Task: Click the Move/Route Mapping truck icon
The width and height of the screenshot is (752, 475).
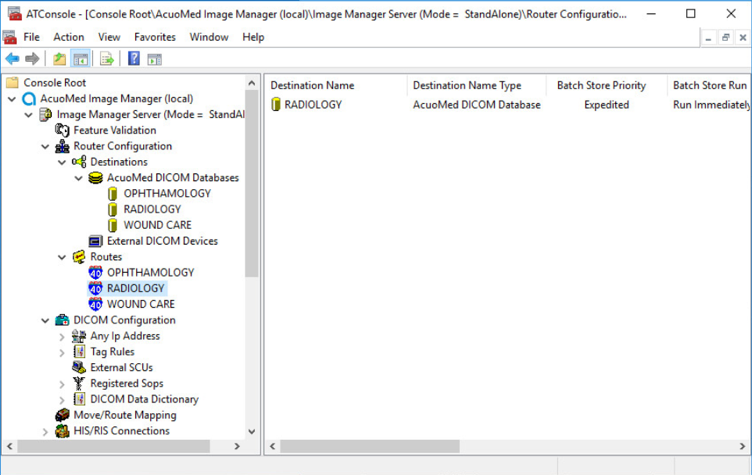Action: [x=62, y=415]
